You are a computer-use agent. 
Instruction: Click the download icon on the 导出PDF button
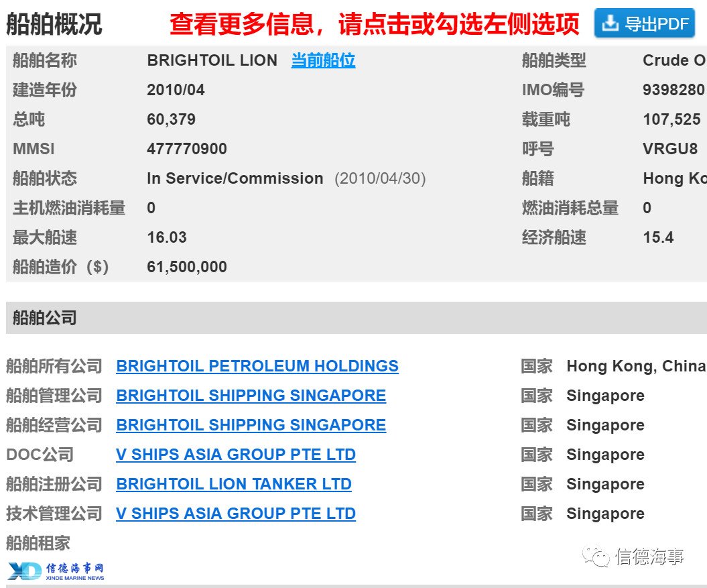(x=610, y=23)
